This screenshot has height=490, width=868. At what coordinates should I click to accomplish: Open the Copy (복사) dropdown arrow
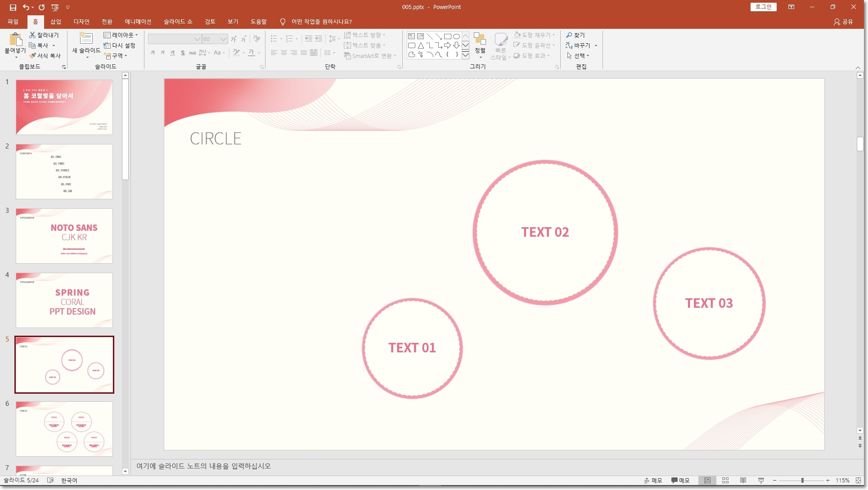[x=54, y=45]
